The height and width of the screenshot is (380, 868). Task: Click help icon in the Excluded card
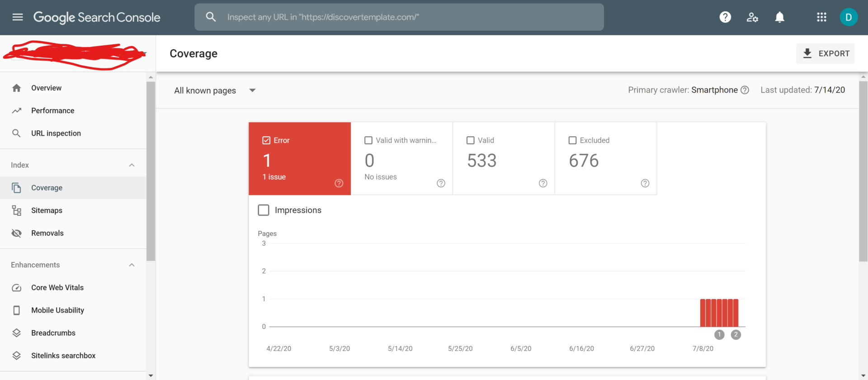point(645,183)
